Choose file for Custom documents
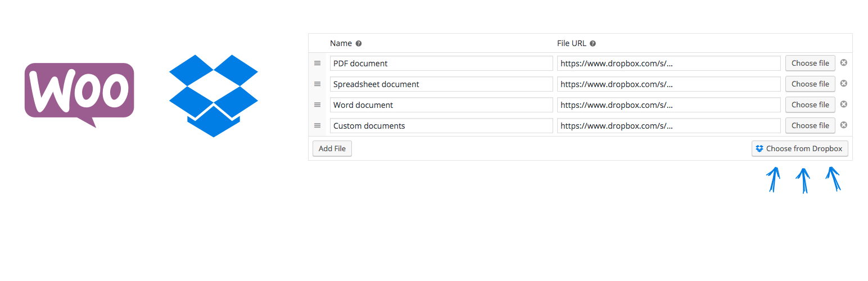This screenshot has width=868, height=281. (810, 125)
